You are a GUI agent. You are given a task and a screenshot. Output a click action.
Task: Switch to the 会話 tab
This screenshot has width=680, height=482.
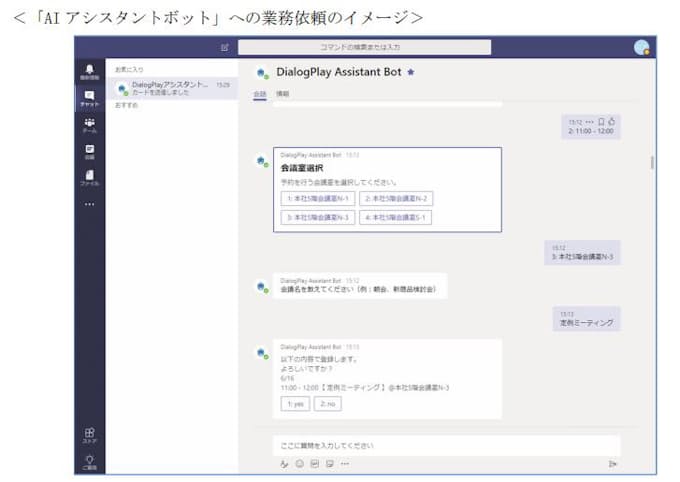tap(260, 93)
